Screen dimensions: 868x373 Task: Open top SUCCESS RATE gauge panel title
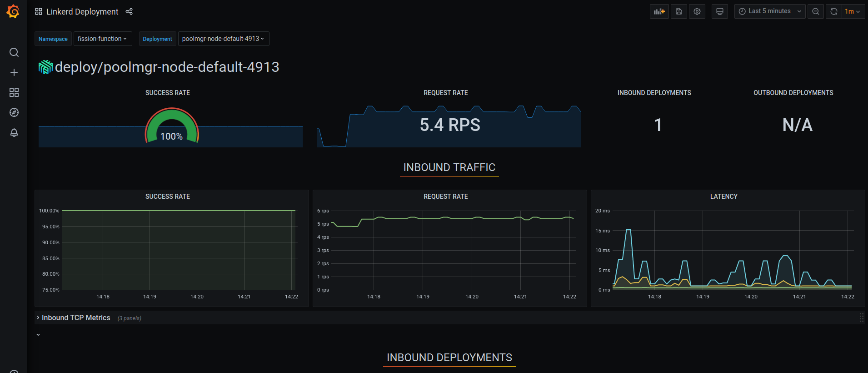coord(168,93)
